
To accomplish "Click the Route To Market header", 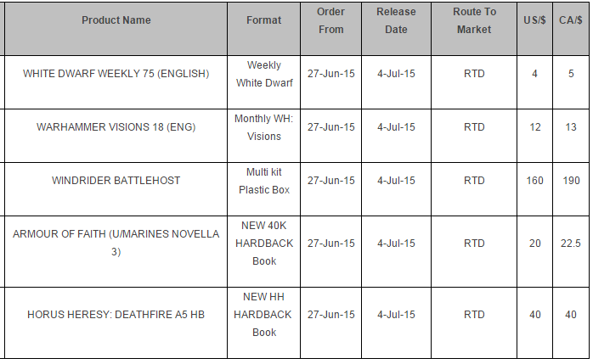I will pyautogui.click(x=474, y=20).
